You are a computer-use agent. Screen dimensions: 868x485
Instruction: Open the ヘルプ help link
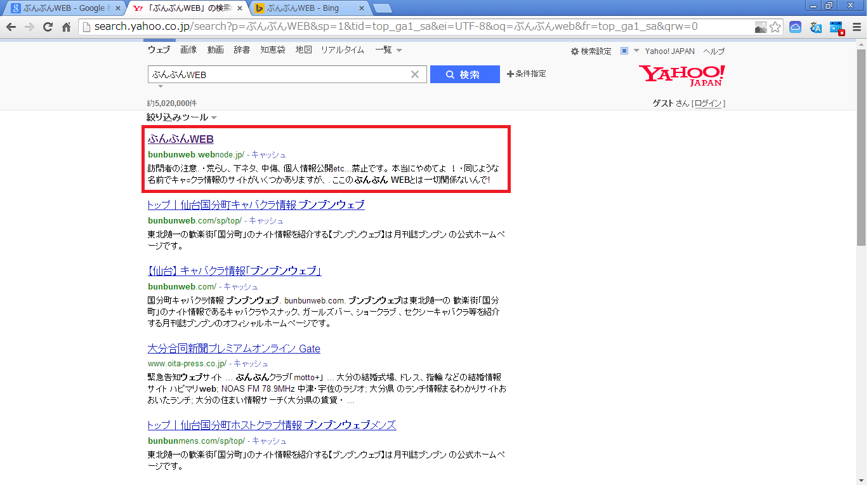[714, 51]
